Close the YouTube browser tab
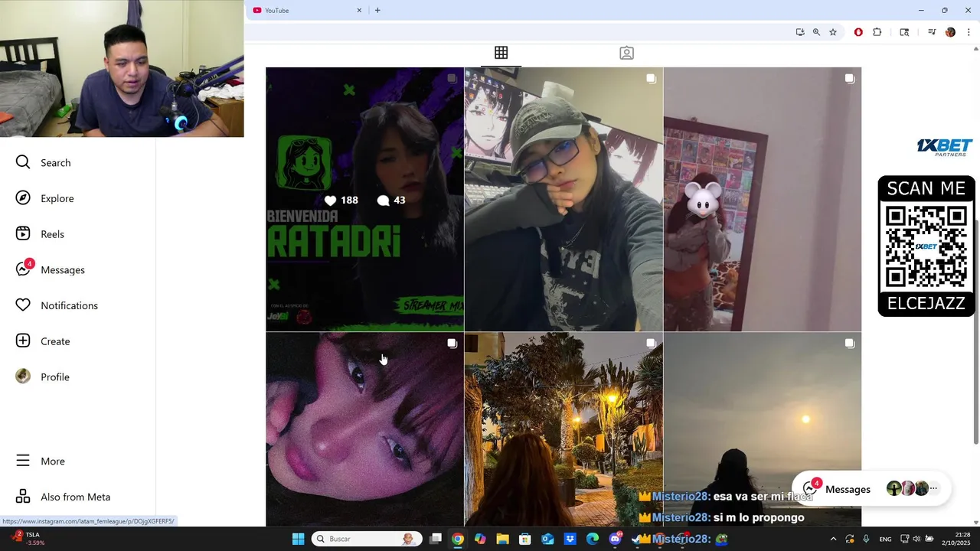 click(x=359, y=11)
